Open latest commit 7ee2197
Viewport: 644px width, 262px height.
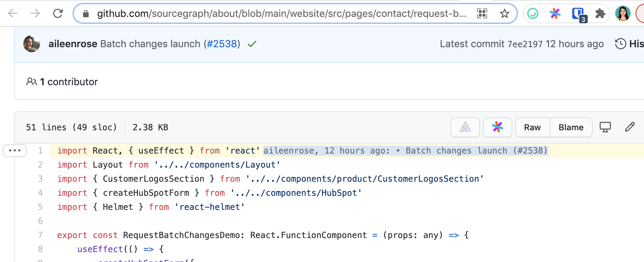click(x=525, y=44)
